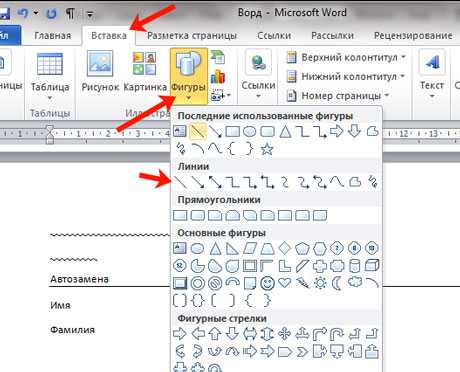Pick the cube shape in basic shapes
The width and height of the screenshot is (460, 372).
(372, 266)
